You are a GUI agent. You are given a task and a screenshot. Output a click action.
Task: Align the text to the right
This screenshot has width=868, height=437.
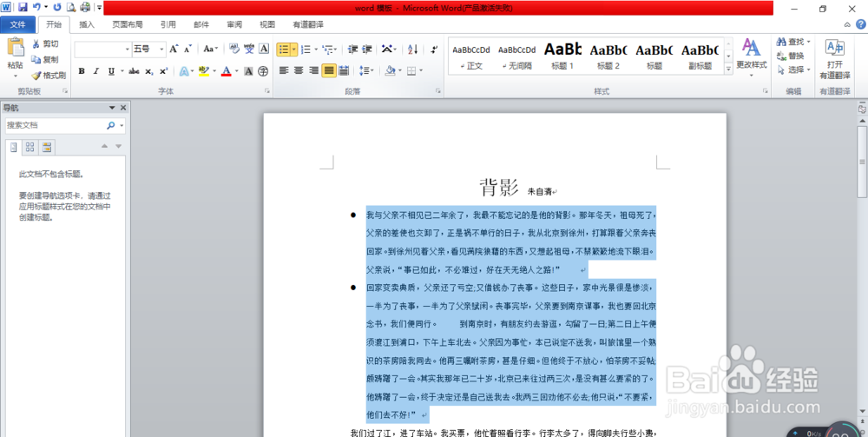tap(313, 70)
